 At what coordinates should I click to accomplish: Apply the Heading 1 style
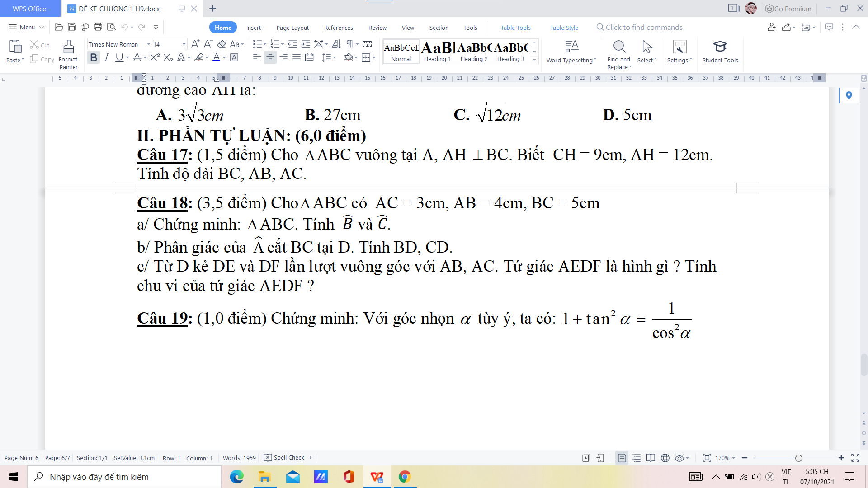pos(437,52)
